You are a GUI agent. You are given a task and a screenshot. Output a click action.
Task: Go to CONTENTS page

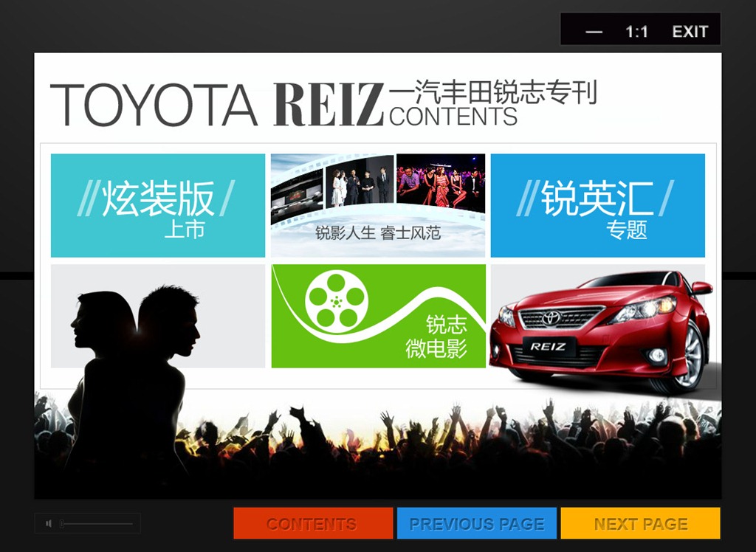pyautogui.click(x=313, y=523)
